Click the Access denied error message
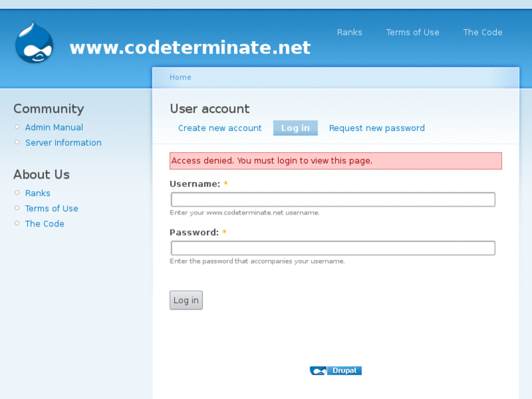 click(336, 161)
